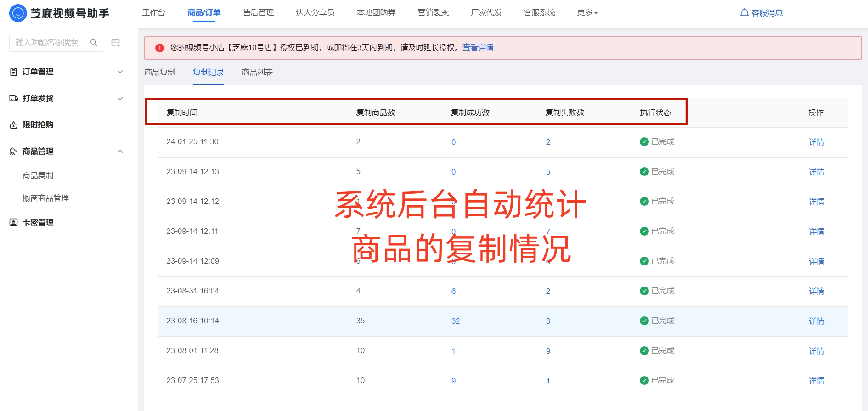Screen dimensions: 868x411
Task: Open 详情 for the 23-08-31 16:04 record
Action: [816, 291]
